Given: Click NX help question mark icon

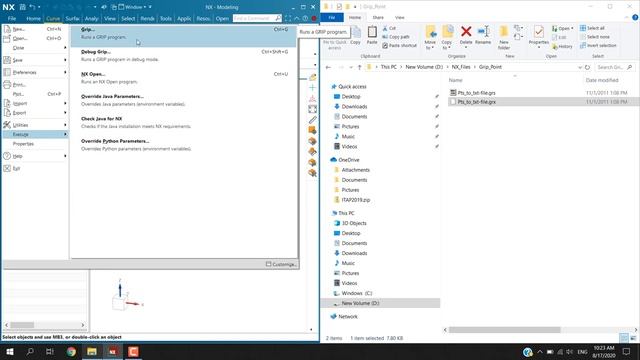Looking at the screenshot, I should [x=305, y=18].
